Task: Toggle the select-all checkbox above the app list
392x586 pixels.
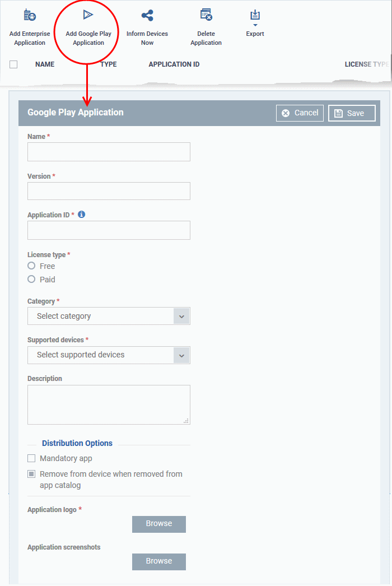Action: point(13,64)
